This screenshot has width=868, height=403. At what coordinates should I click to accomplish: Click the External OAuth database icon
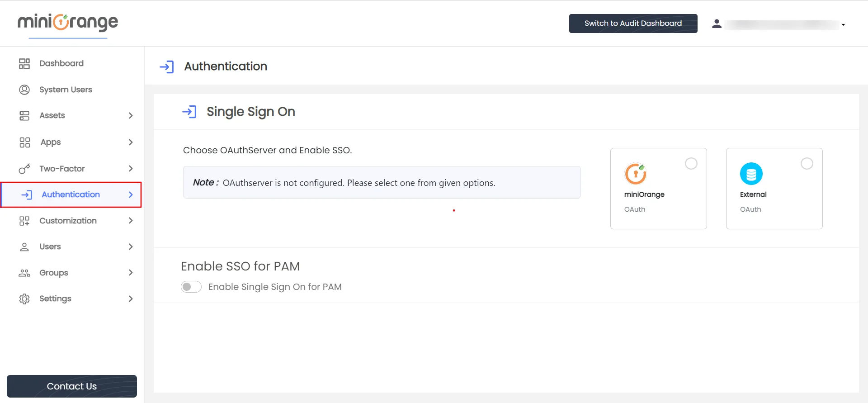(751, 174)
